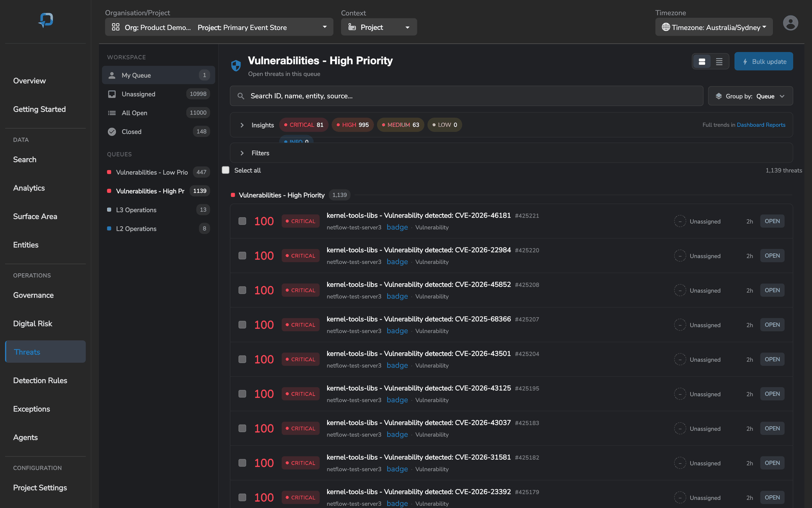This screenshot has height=508, width=812.
Task: Click the Context project icon
Action: (352, 27)
